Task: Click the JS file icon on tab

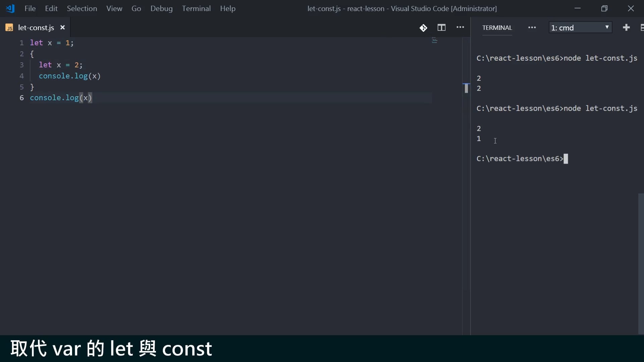Action: pos(9,28)
